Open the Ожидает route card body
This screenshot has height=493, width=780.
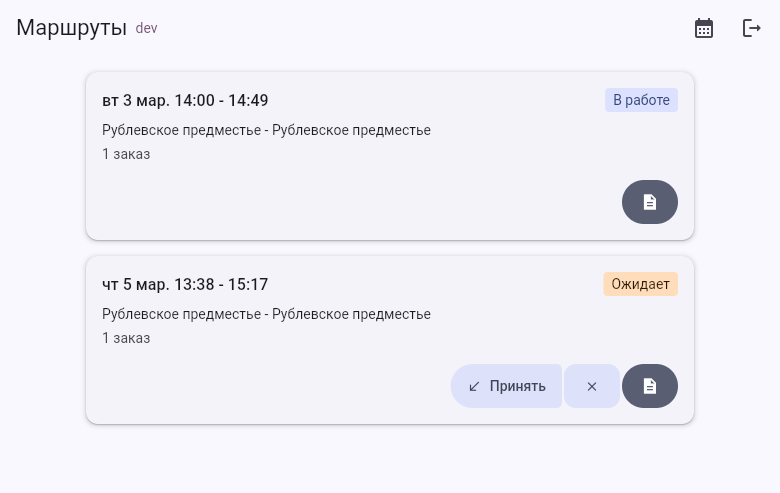300,385
